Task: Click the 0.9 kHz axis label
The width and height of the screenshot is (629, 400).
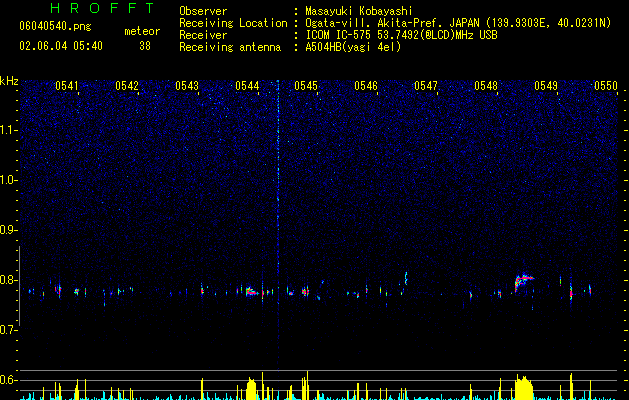Action: pyautogui.click(x=9, y=230)
